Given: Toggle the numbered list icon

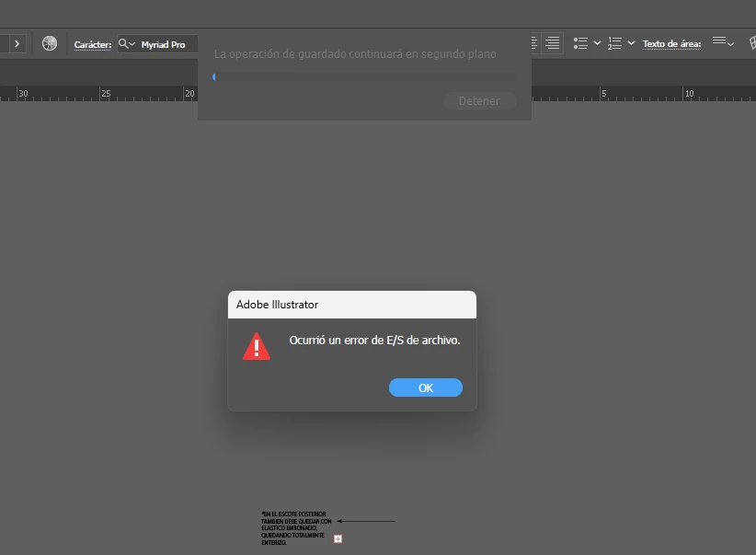Looking at the screenshot, I should pos(614,43).
